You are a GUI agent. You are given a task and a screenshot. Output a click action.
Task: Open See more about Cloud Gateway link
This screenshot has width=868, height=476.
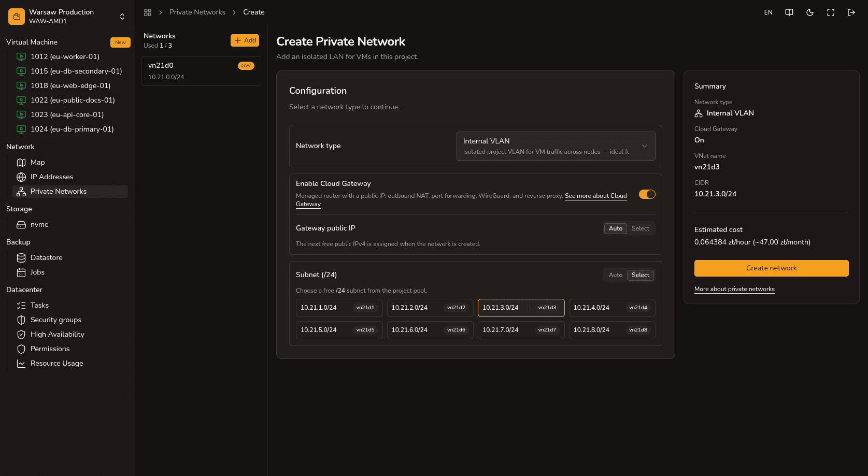point(596,196)
